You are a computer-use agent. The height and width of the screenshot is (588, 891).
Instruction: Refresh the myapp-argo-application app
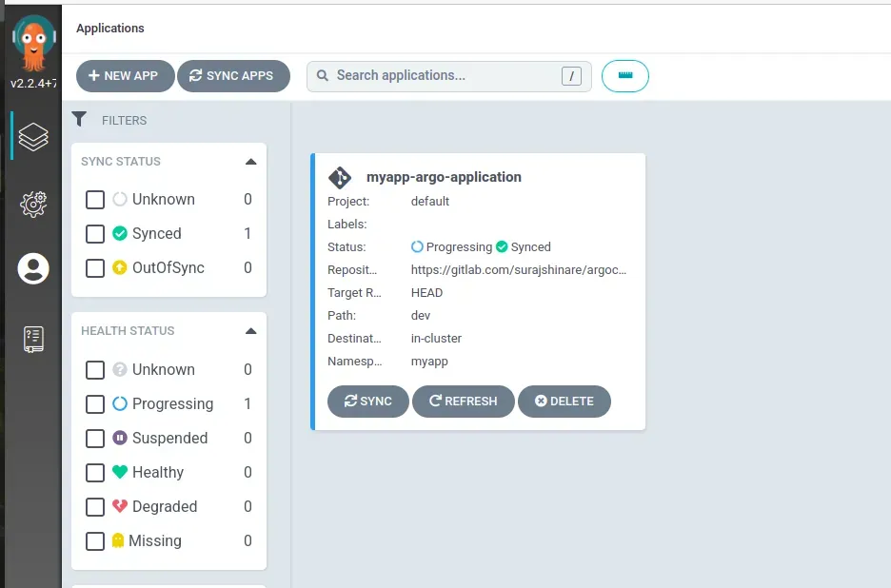[x=464, y=402]
